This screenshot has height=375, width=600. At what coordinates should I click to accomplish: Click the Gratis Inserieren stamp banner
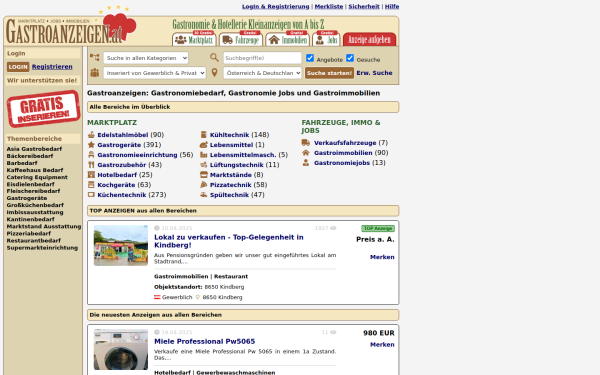pos(44,109)
